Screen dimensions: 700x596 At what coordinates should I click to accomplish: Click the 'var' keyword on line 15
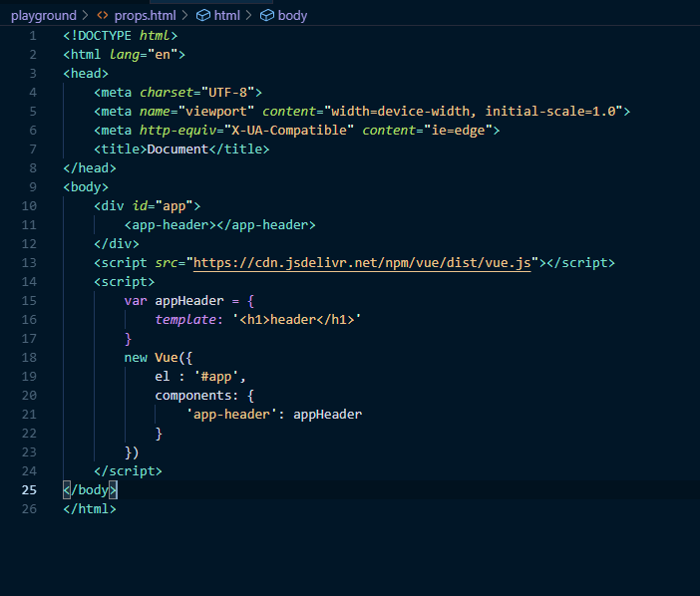point(136,301)
